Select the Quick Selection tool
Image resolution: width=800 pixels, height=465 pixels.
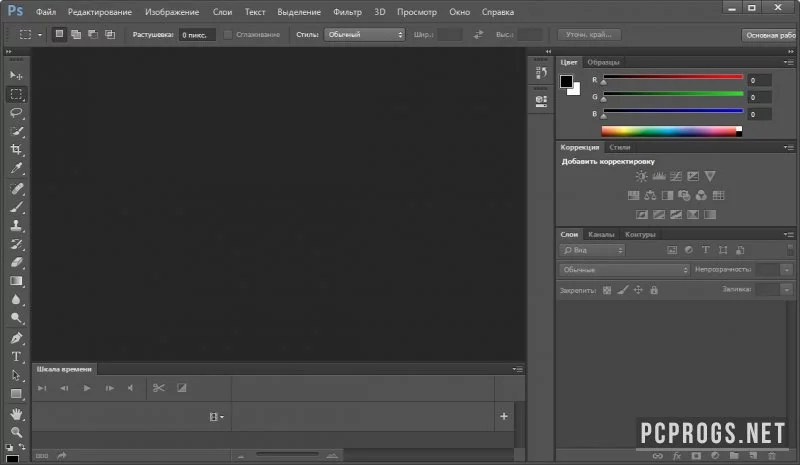tap(16, 131)
